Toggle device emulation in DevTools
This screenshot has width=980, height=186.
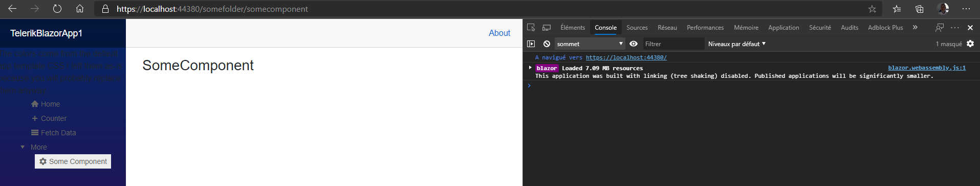(x=547, y=28)
